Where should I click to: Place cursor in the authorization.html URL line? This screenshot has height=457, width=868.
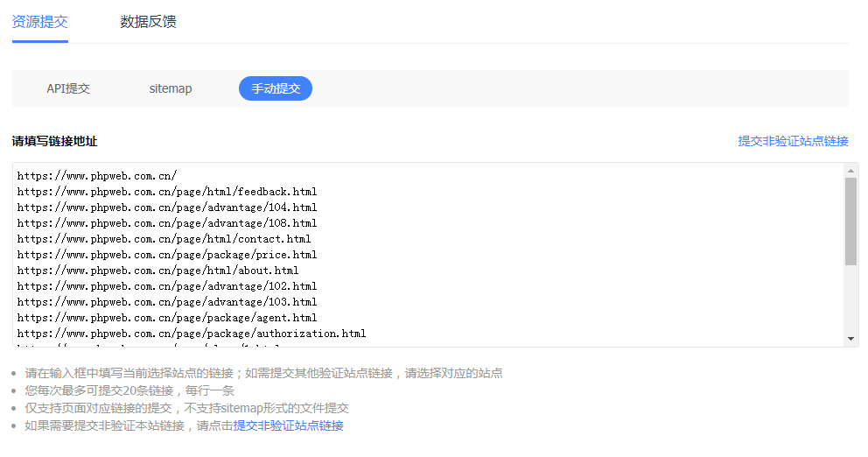[x=191, y=334]
